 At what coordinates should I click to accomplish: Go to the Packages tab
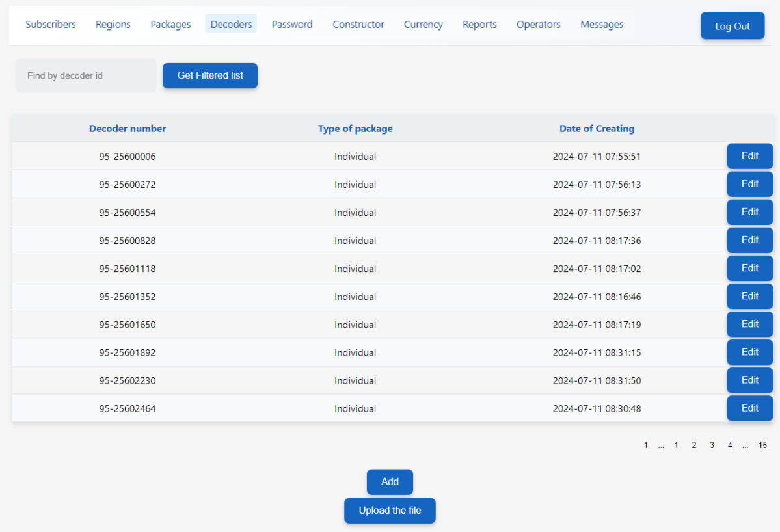(170, 25)
